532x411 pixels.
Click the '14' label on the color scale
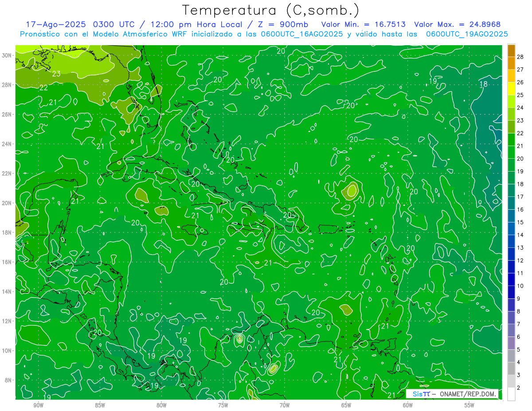(x=520, y=235)
